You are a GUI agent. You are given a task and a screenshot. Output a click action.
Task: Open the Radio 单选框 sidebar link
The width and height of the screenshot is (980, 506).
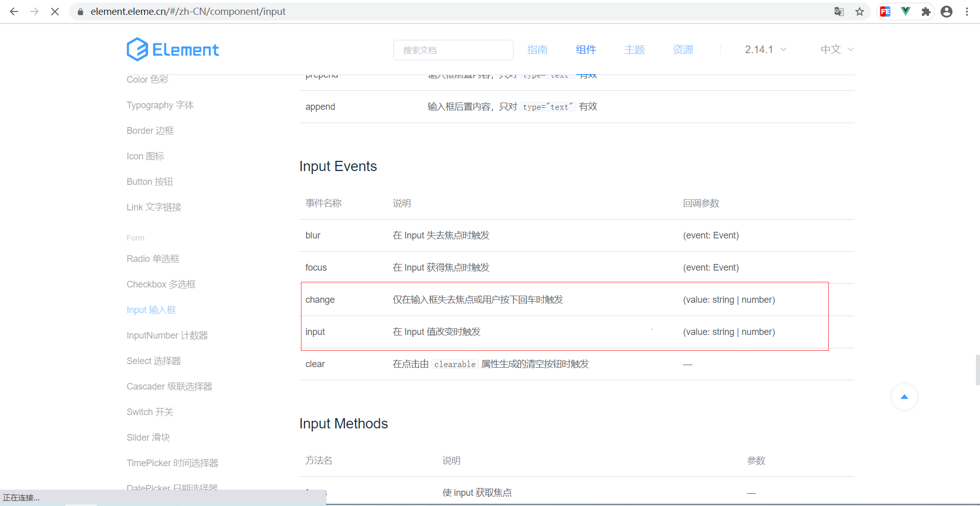tap(153, 259)
